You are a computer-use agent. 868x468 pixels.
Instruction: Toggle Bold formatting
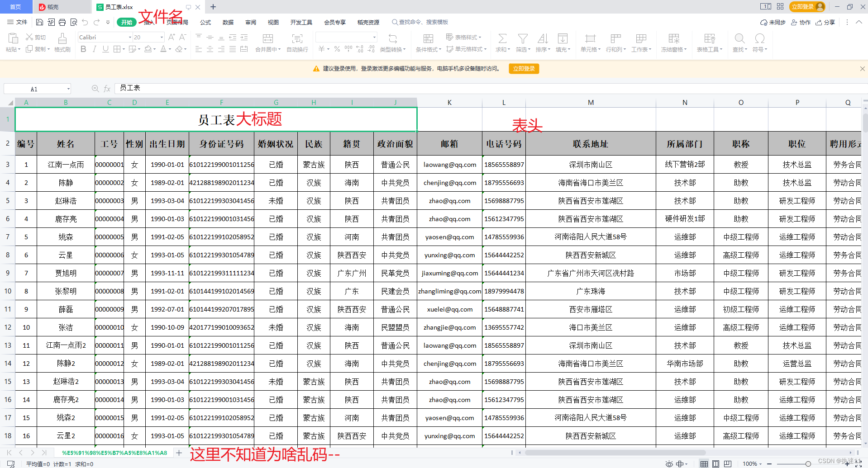pyautogui.click(x=83, y=49)
